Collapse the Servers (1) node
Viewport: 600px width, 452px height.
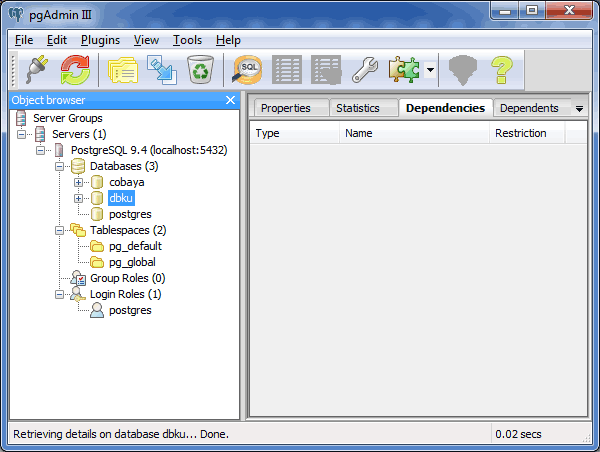coord(21,134)
